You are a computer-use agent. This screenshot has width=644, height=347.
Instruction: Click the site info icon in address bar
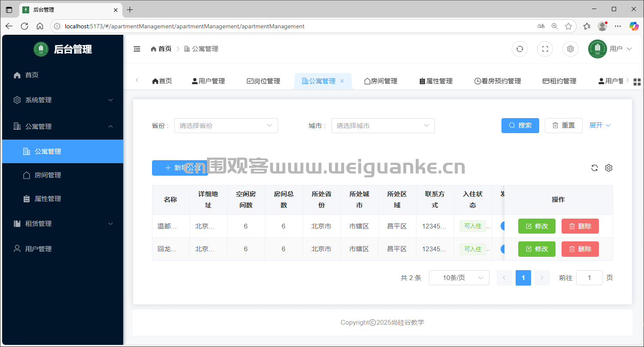[x=57, y=26]
